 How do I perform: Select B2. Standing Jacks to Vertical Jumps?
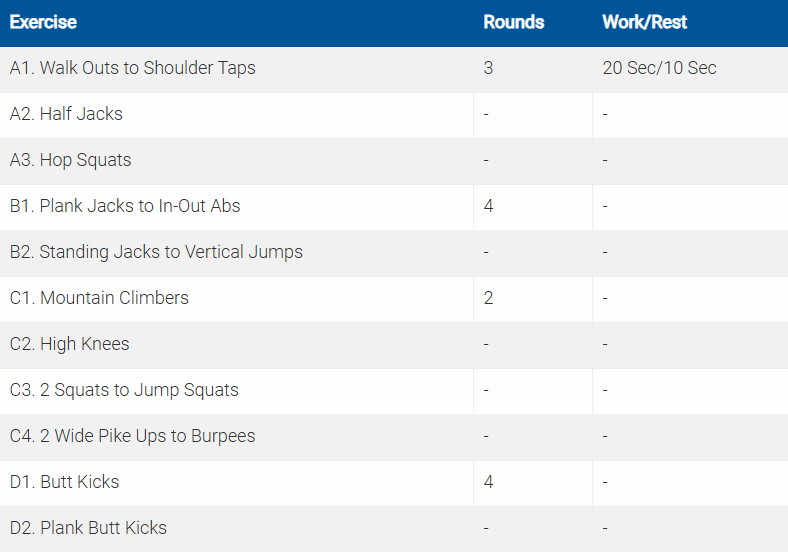(156, 252)
